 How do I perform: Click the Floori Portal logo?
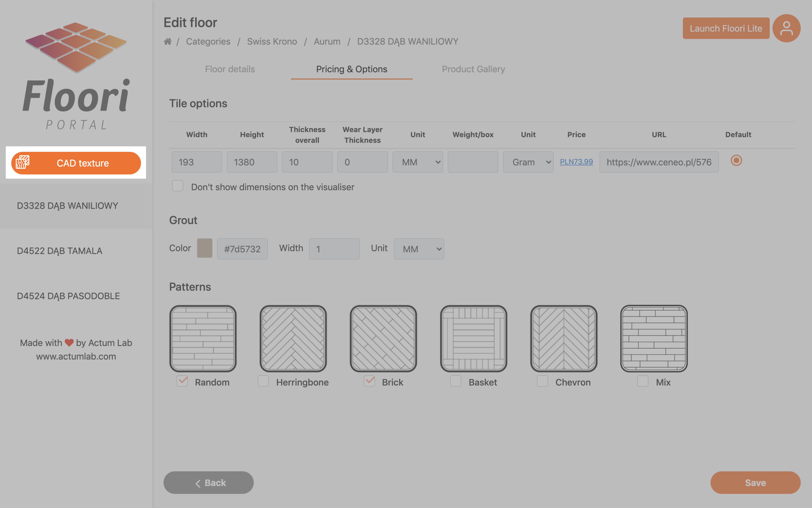point(76,76)
